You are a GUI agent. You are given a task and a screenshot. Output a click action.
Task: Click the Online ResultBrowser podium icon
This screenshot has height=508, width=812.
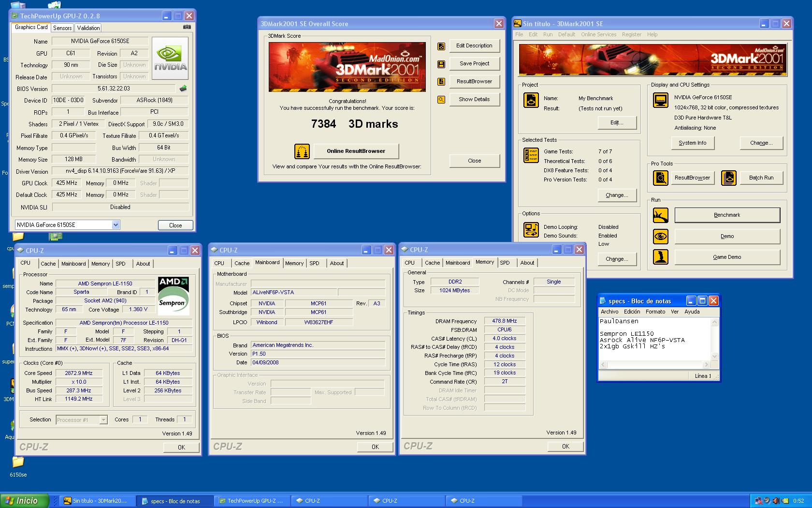tap(302, 151)
